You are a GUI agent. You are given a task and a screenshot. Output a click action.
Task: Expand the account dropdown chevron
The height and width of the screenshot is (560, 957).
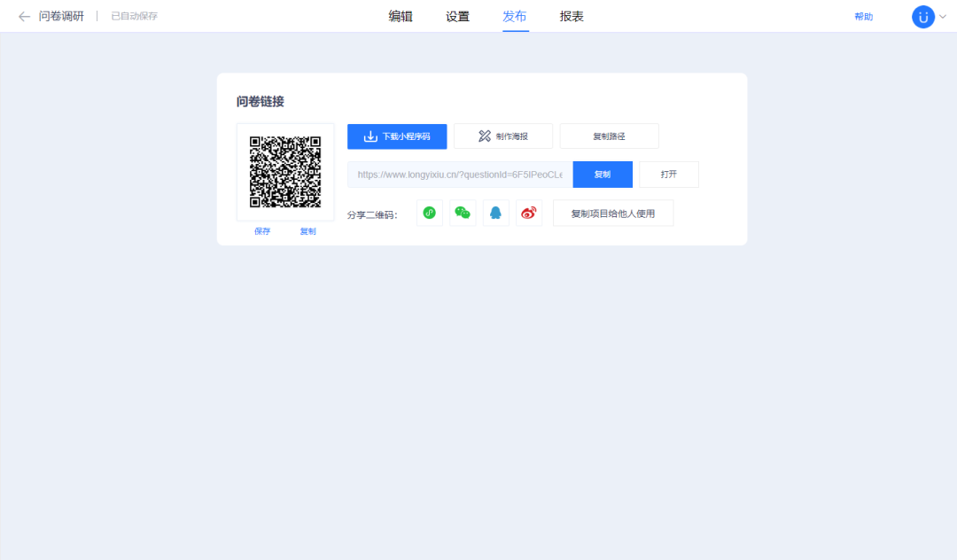pos(943,17)
